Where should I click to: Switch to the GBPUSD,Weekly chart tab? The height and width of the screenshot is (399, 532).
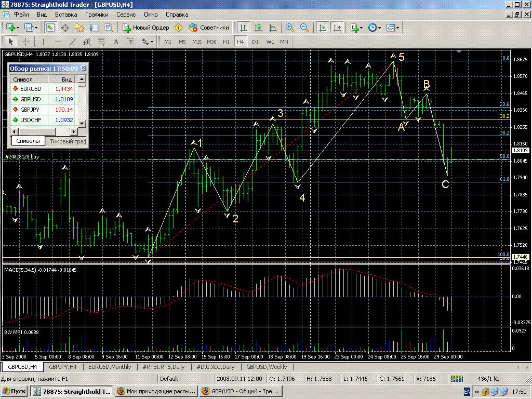click(x=267, y=367)
